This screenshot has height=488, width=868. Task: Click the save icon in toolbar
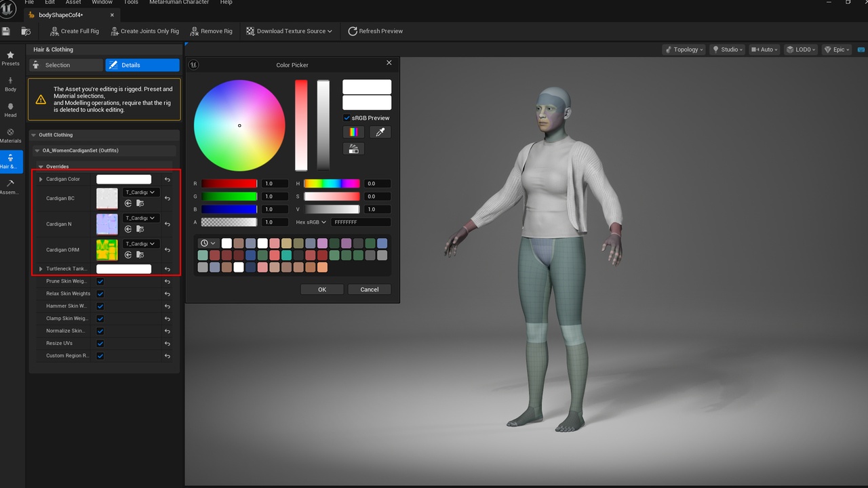(x=6, y=31)
